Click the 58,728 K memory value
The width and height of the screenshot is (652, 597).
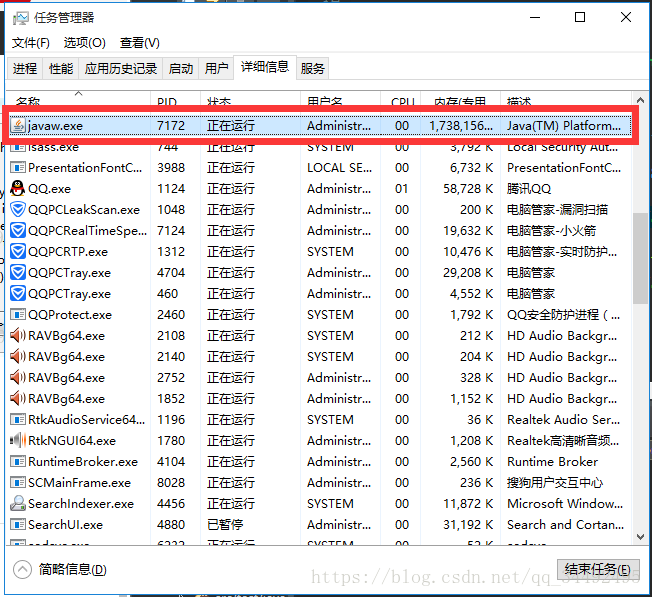[x=468, y=189]
